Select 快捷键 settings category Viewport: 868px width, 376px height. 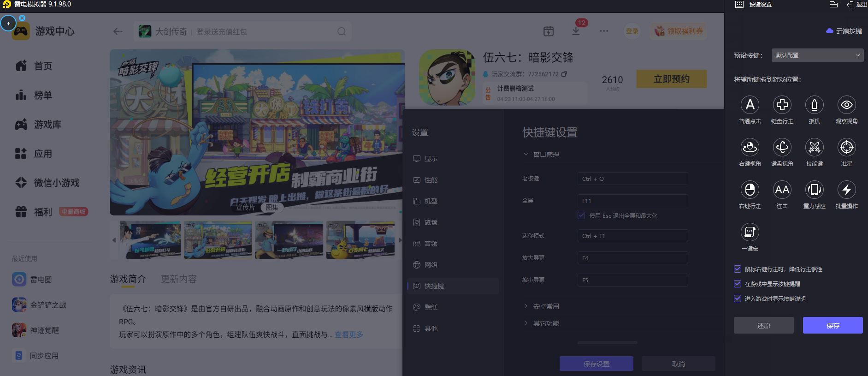pos(453,286)
